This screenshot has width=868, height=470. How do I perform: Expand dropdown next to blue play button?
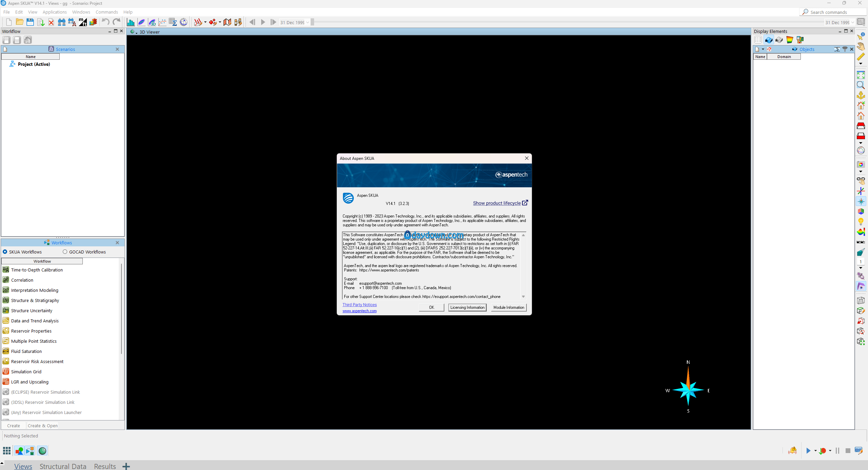(815, 451)
